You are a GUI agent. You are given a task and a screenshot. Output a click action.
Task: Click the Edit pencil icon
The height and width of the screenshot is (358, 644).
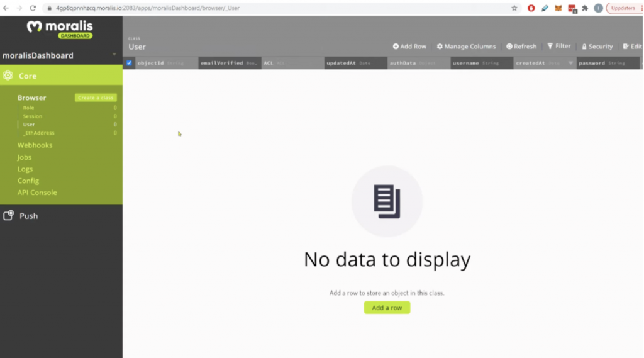626,47
